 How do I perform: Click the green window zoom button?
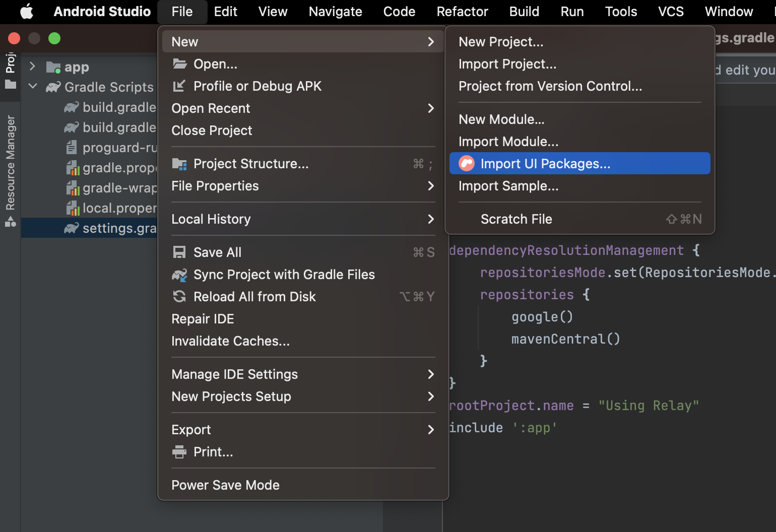tap(54, 38)
